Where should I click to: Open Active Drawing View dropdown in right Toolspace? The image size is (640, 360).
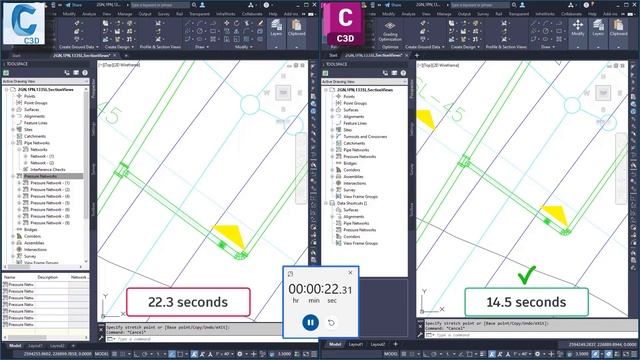[364, 82]
